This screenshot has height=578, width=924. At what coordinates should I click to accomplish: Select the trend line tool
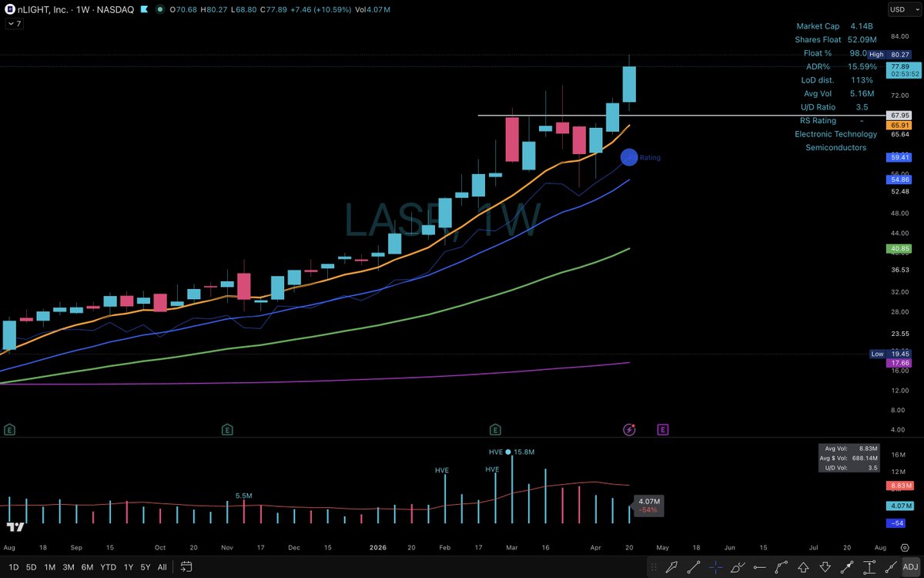[x=693, y=567]
